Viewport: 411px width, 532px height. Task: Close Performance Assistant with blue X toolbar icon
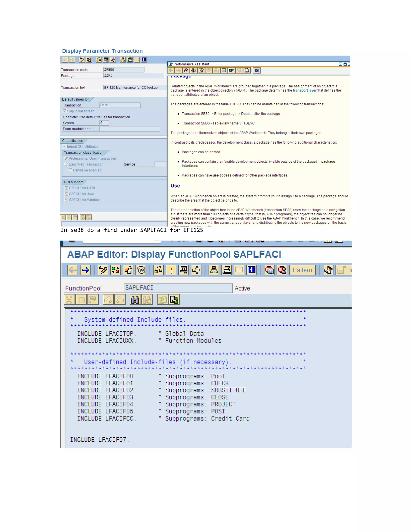[x=257, y=71]
